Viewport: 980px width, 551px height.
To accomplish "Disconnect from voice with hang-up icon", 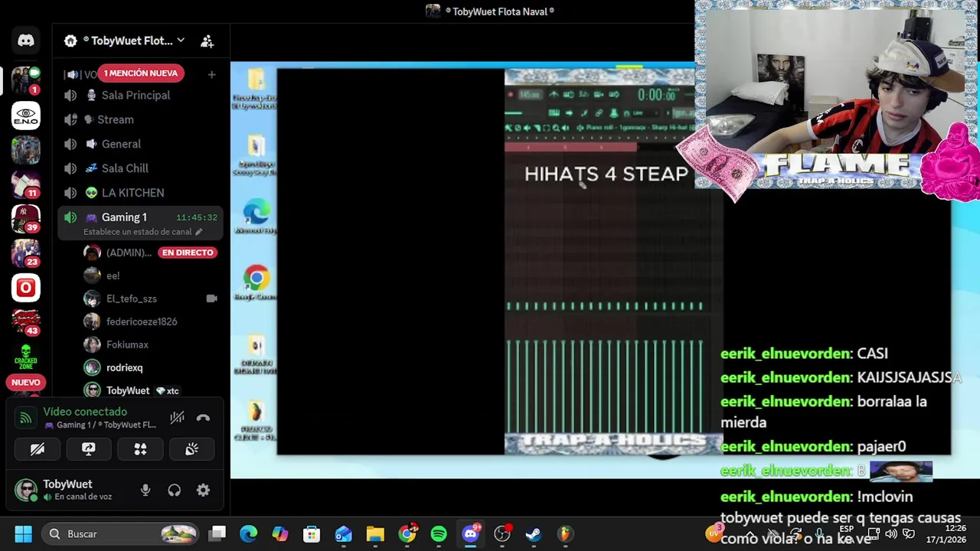I will tap(203, 418).
